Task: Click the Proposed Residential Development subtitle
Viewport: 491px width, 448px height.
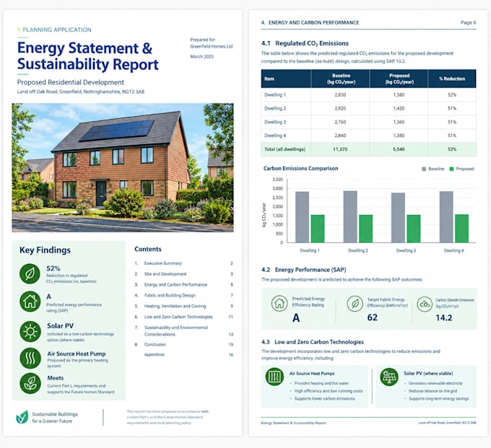Action: click(x=71, y=82)
